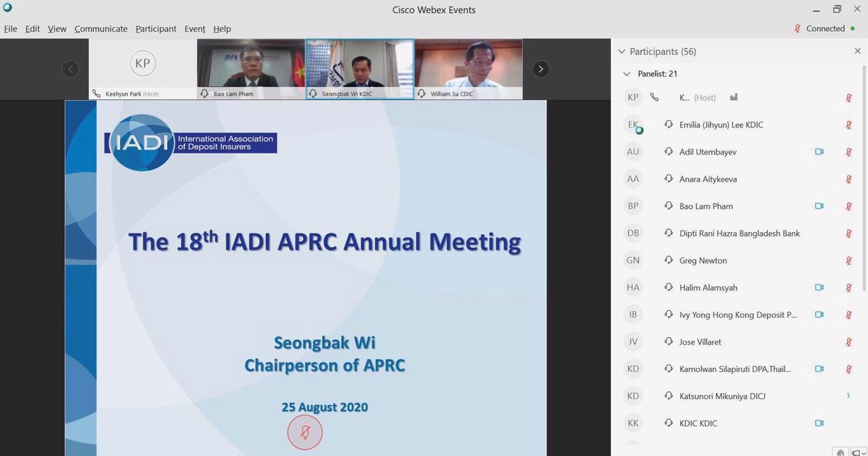Select Keehyun Park host video tile
This screenshot has height=456, width=868.
pyautogui.click(x=142, y=69)
